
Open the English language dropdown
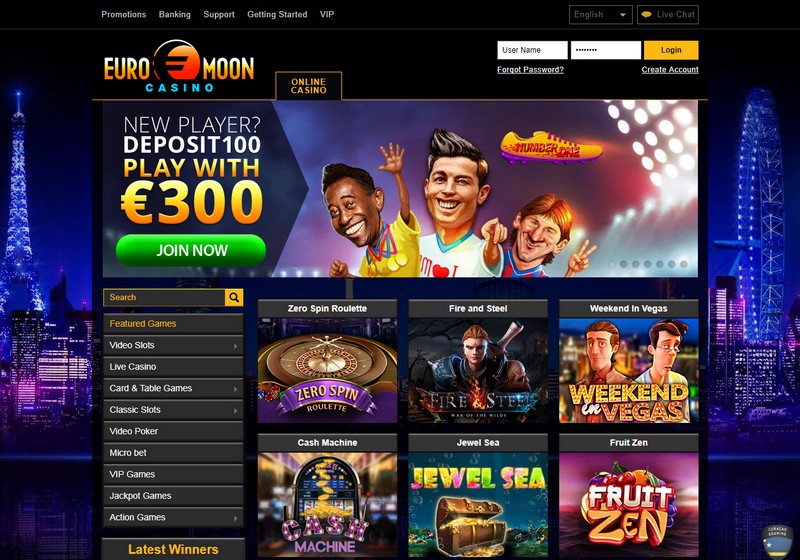[601, 15]
